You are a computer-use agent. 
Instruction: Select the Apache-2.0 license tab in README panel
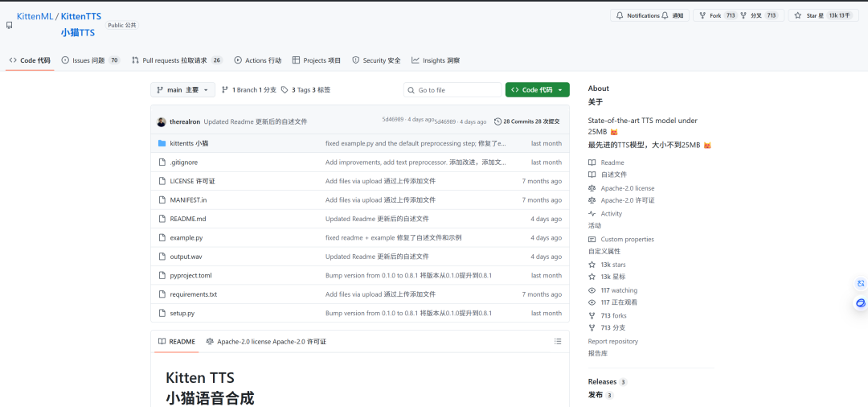265,341
